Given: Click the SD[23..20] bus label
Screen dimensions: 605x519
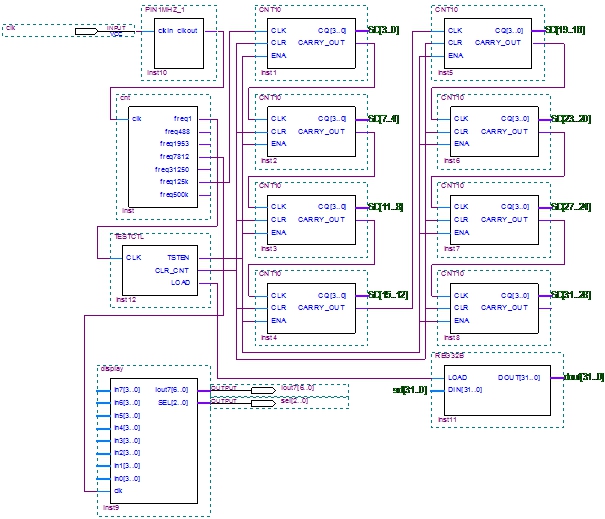Looking at the screenshot, I should (571, 118).
